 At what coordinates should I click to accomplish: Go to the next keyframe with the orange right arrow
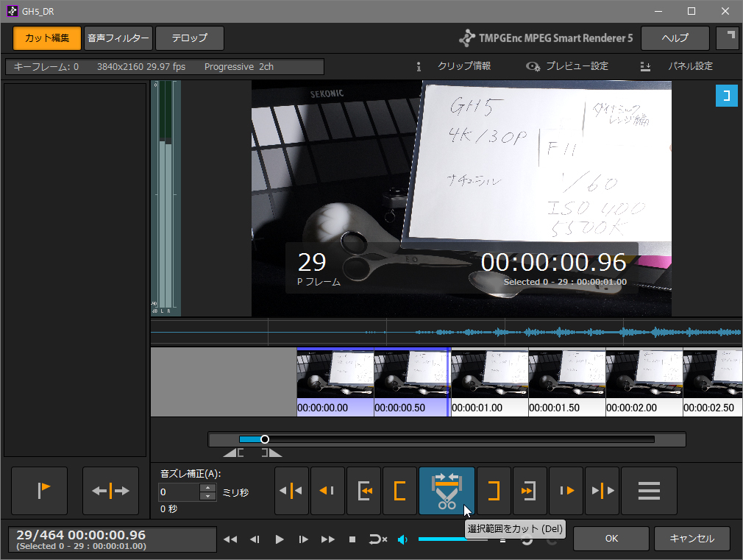[566, 491]
